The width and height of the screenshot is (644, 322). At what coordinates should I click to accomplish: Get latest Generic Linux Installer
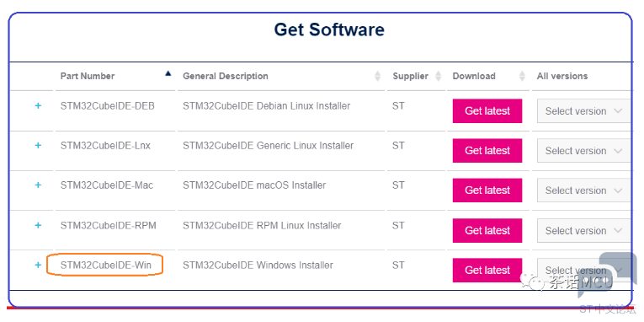(487, 151)
